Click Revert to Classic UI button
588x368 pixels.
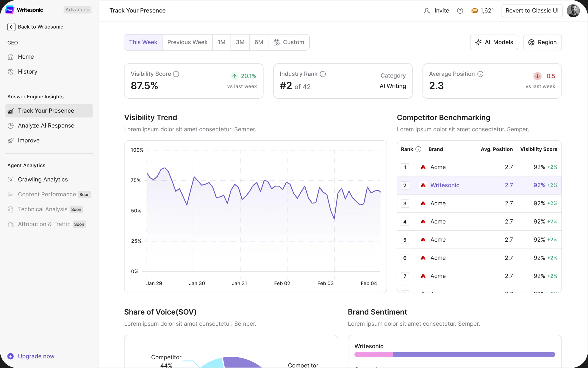point(532,11)
